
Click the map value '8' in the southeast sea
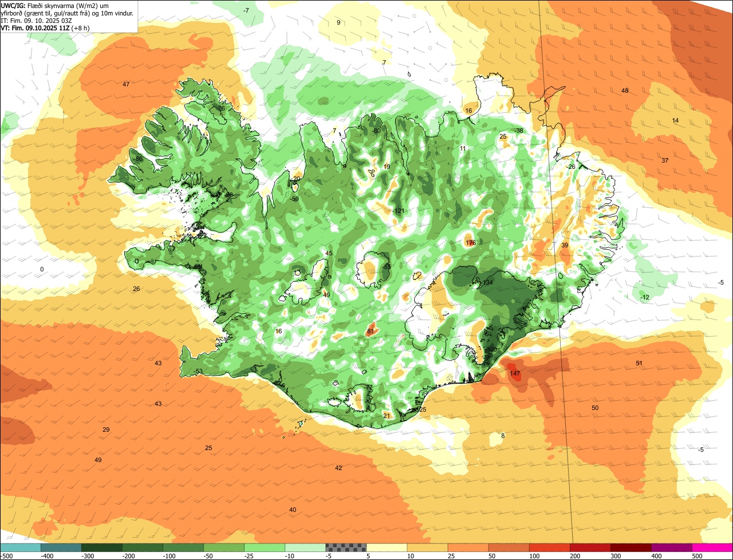pyautogui.click(x=503, y=436)
